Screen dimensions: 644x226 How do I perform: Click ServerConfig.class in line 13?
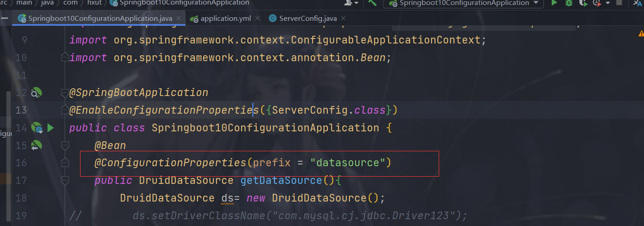pyautogui.click(x=329, y=110)
